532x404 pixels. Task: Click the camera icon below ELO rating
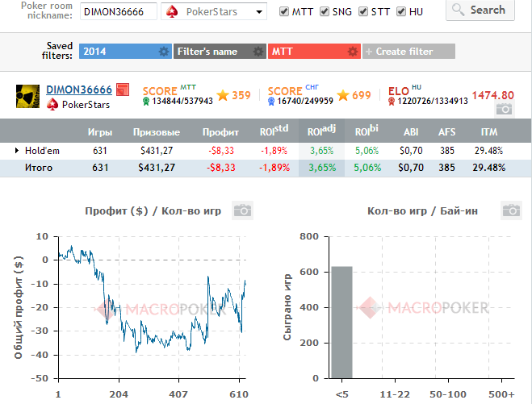505,109
